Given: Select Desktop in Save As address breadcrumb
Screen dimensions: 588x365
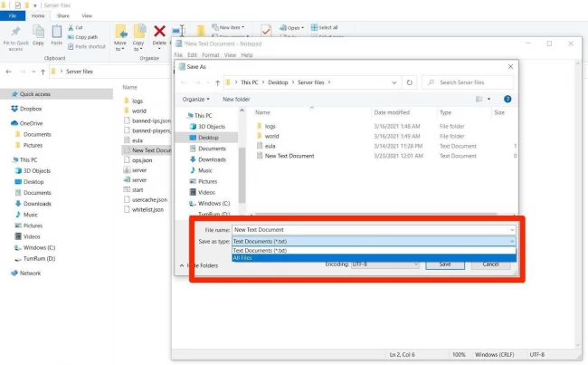Looking at the screenshot, I should [278, 82].
